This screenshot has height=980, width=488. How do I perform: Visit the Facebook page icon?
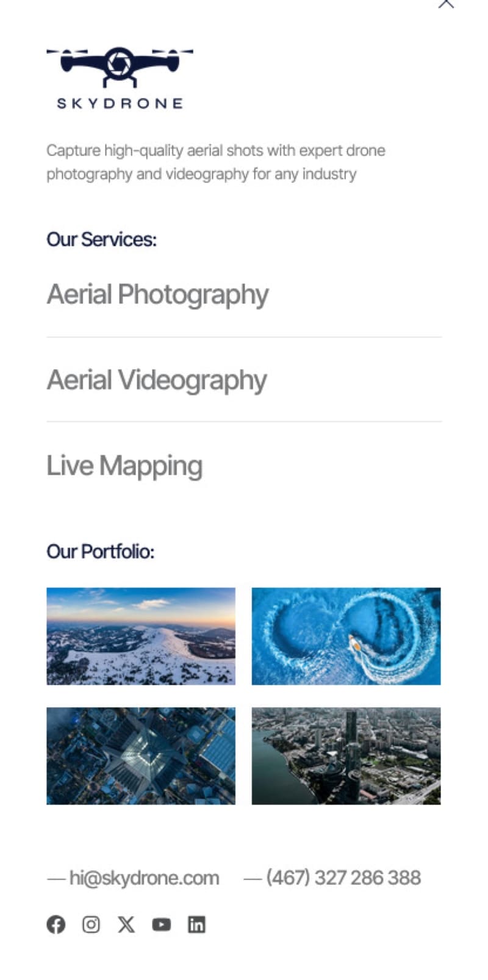click(56, 924)
